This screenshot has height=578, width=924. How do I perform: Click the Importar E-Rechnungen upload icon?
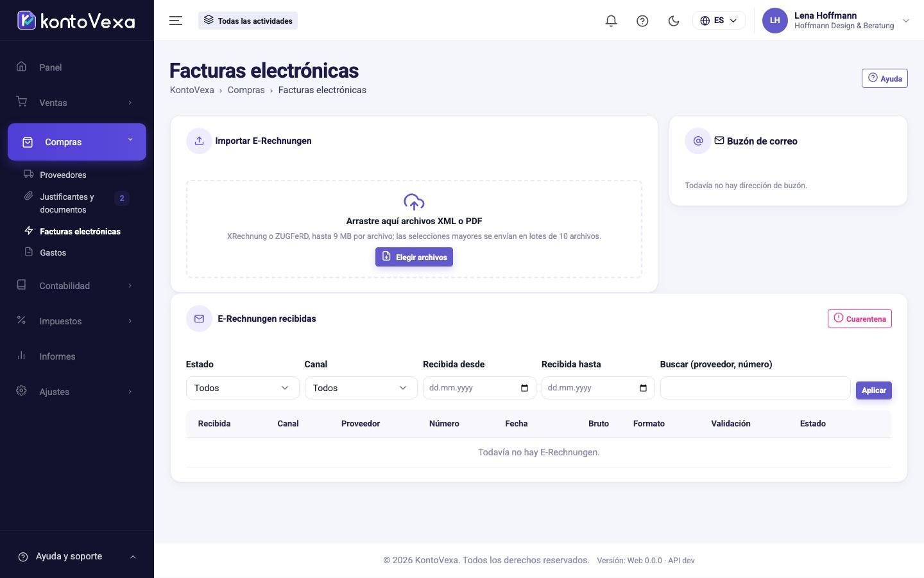[x=199, y=141]
